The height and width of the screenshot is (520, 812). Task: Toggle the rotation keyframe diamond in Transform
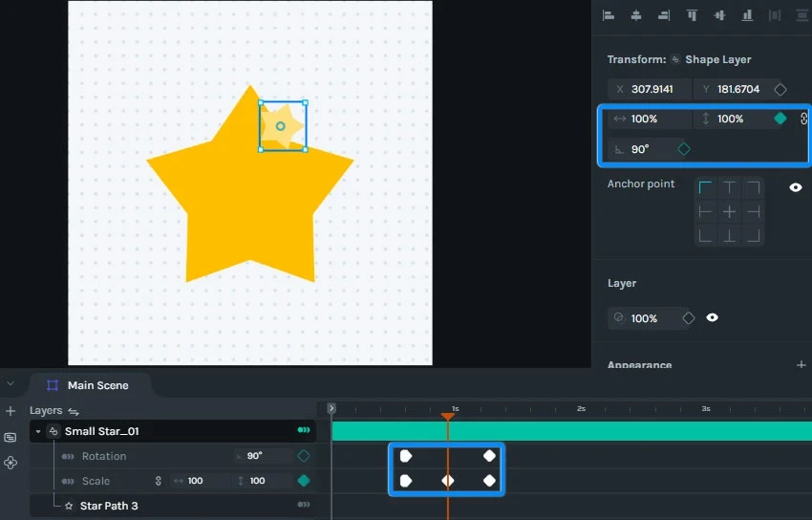[684, 149]
